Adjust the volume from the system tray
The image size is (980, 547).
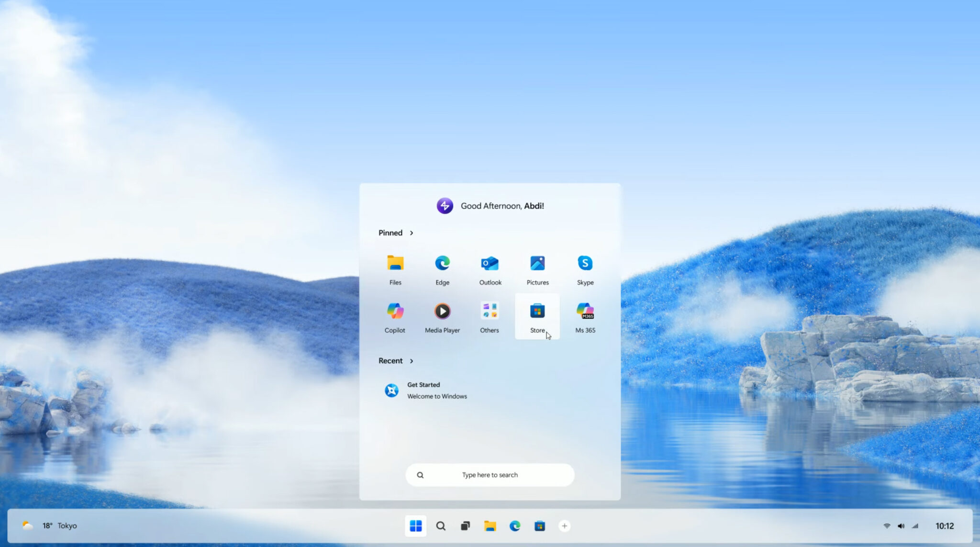click(x=902, y=525)
